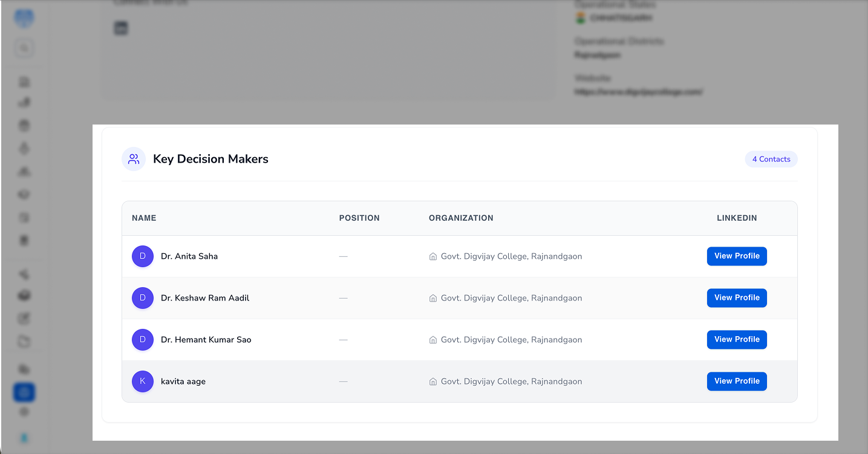
Task: Click the LinkedIn icon under Connect With Us
Action: (121, 28)
